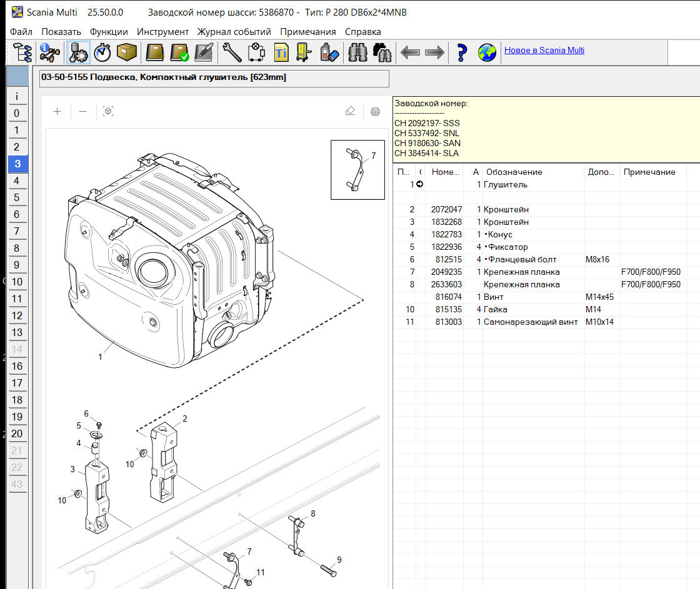
Task: Select sidebar group tab 5
Action: 17,197
